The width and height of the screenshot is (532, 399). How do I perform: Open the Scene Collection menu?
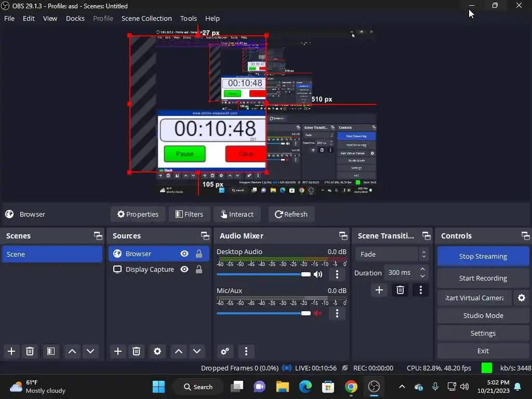tap(147, 18)
